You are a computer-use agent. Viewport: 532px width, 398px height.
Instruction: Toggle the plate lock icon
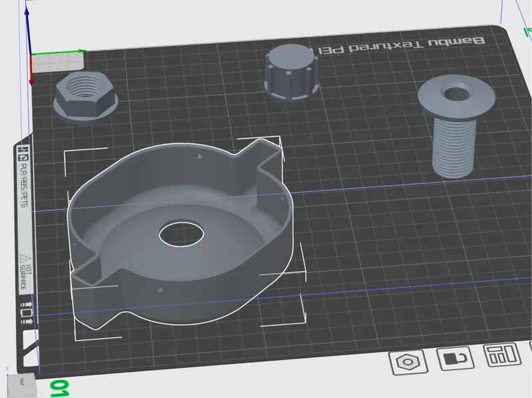point(455,358)
